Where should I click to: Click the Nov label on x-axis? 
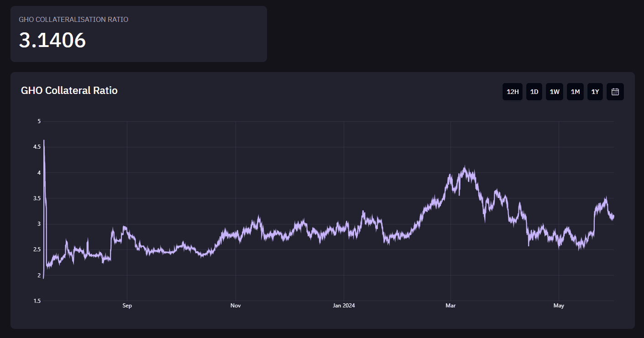click(x=236, y=306)
